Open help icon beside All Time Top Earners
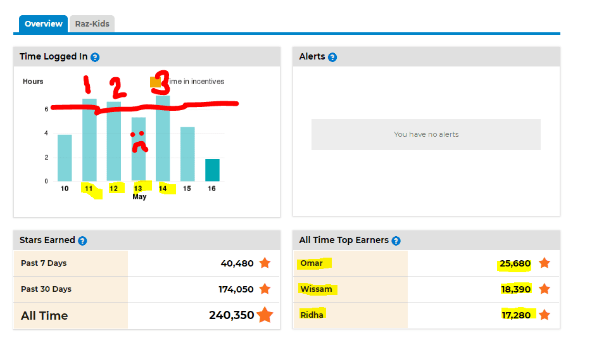This screenshot has width=611, height=364. pos(396,241)
